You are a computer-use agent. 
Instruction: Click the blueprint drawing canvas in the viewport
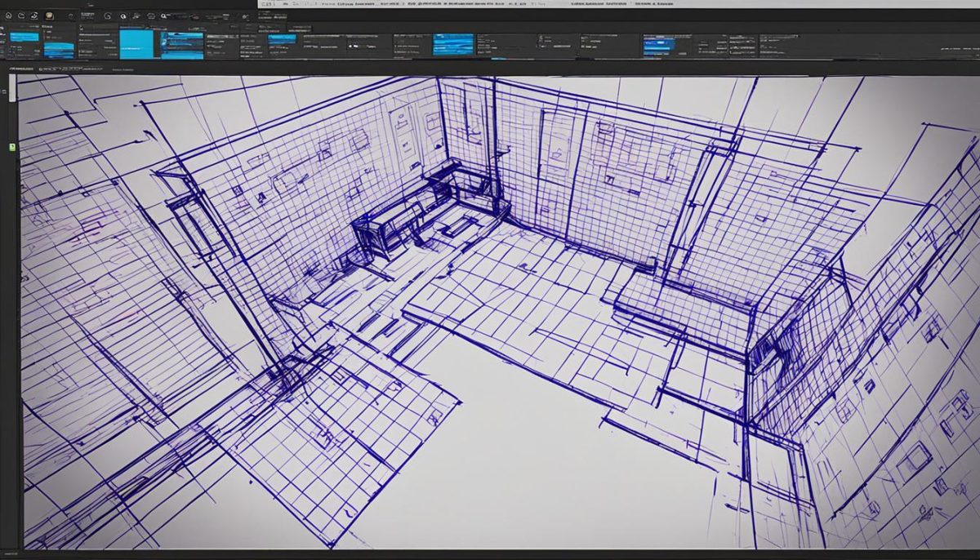490,327
